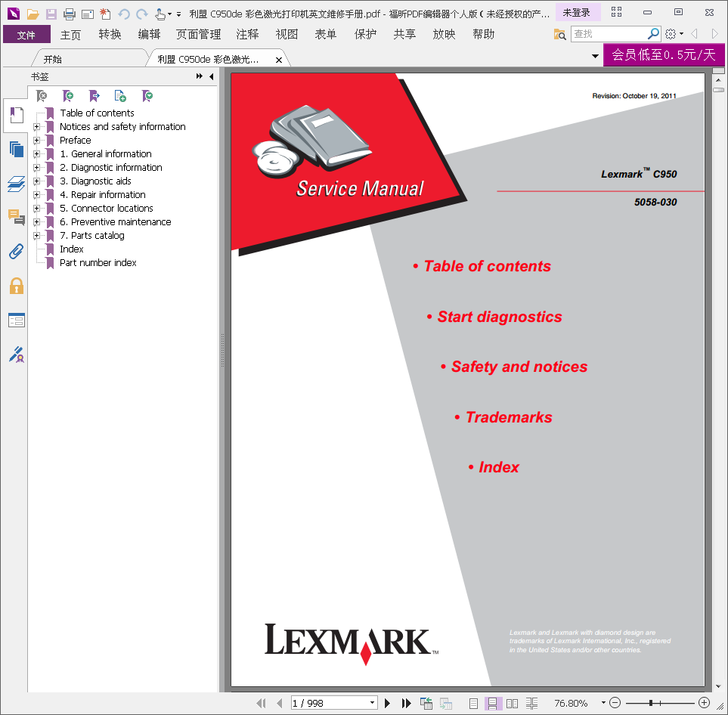Click the zoom slider handle

[651, 703]
